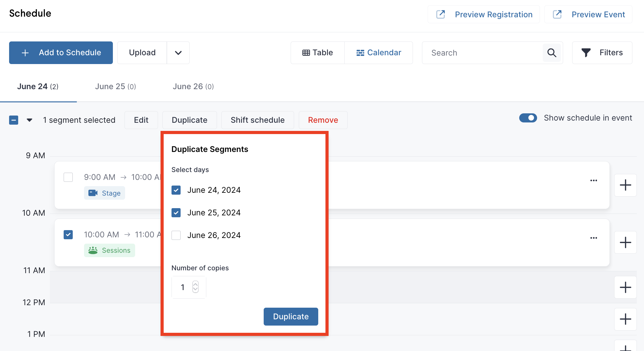Click the number of copies stepper arrows
Viewport: 644px width, 351px height.
[x=195, y=287]
